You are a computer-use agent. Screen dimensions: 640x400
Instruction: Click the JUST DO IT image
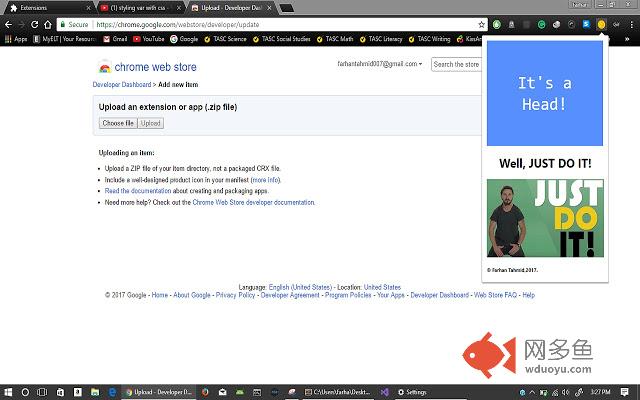545,218
